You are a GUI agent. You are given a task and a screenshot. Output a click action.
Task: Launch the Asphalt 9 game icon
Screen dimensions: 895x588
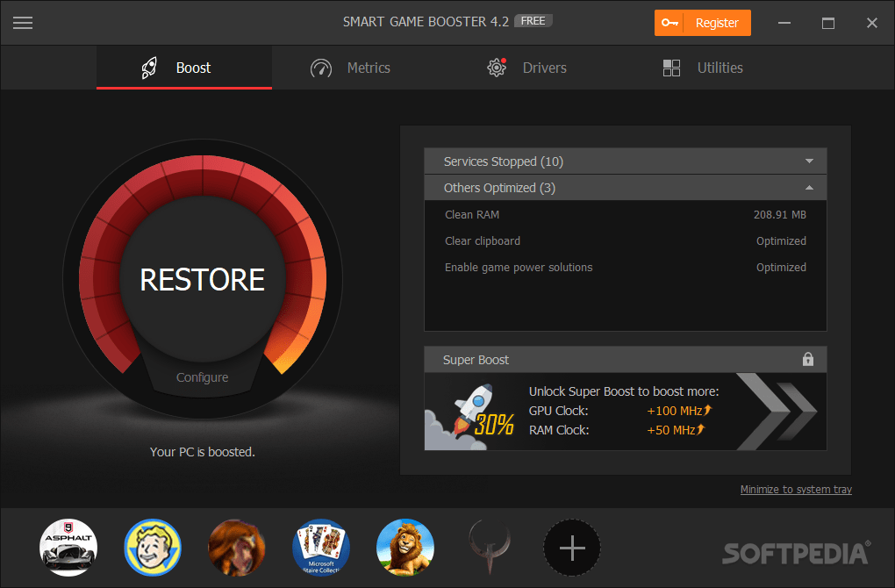click(x=68, y=548)
